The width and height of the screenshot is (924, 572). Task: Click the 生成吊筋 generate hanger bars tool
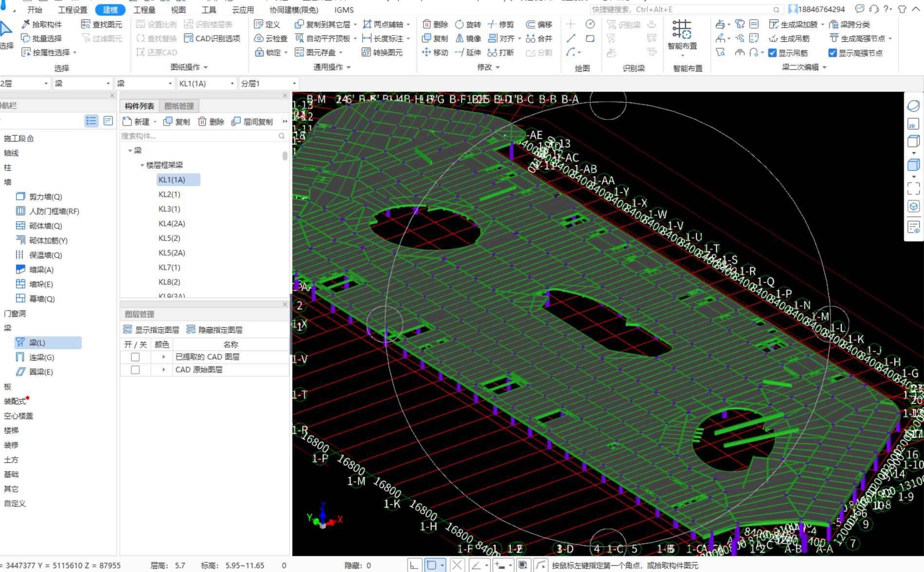pos(789,38)
